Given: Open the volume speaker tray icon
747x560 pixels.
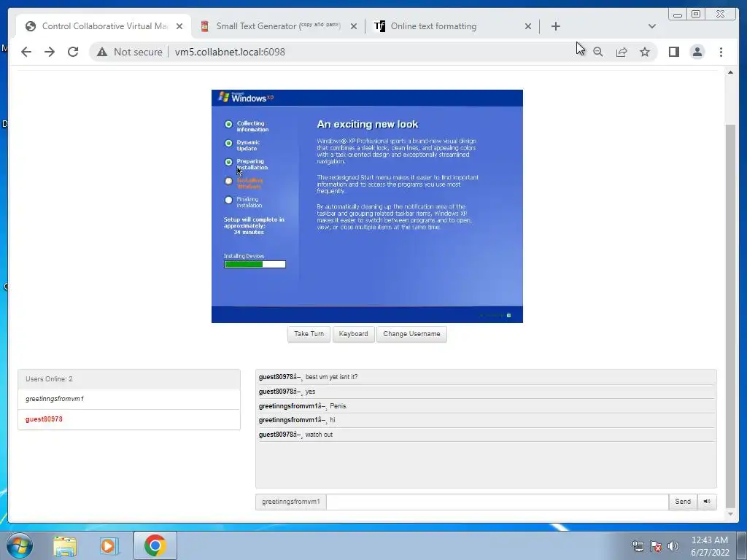Looking at the screenshot, I should tap(673, 546).
